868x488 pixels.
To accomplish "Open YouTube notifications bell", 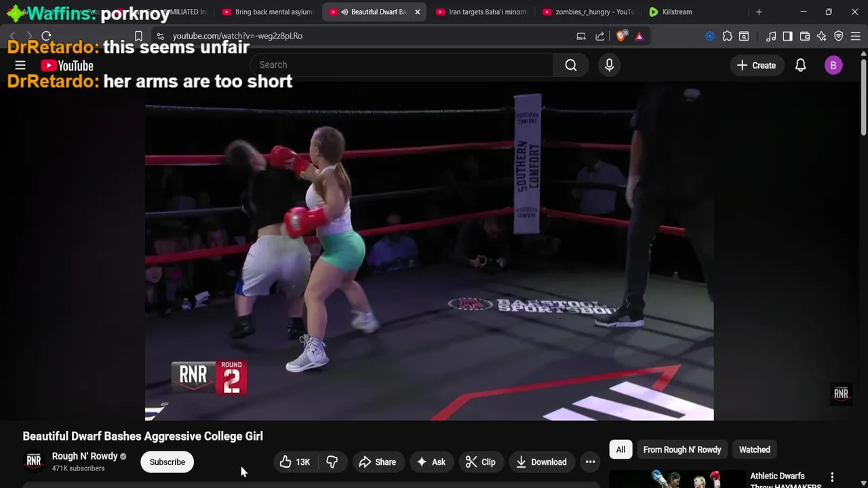I will [800, 65].
